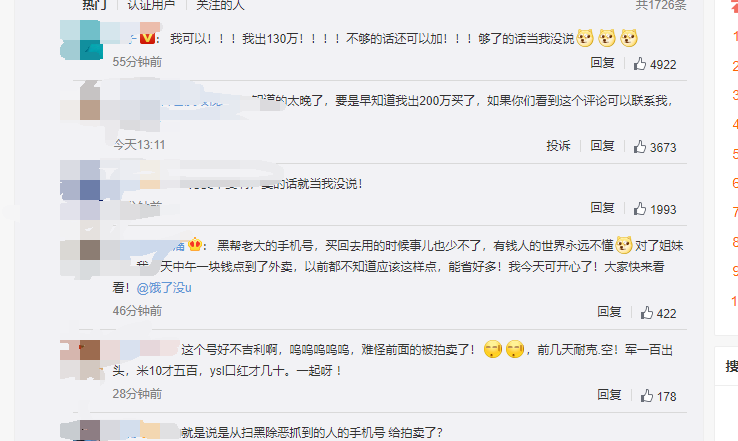Click the first doge emoji in top comment
This screenshot has width=738, height=441.
tap(585, 38)
